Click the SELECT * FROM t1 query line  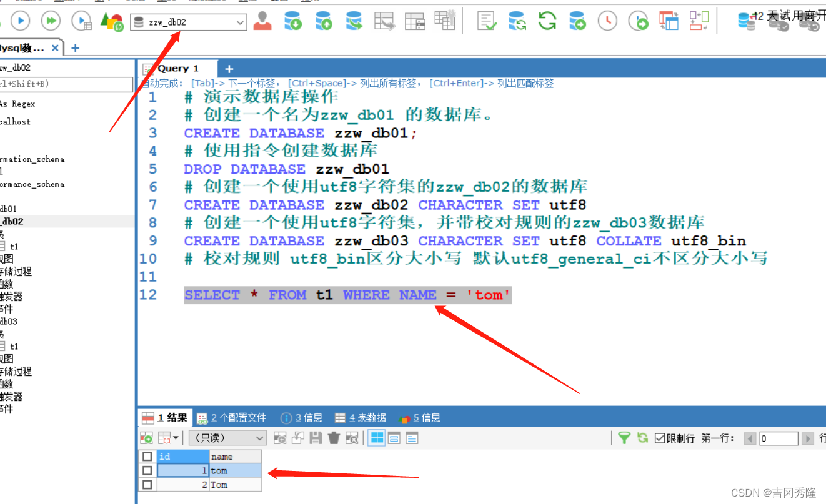[x=347, y=295]
